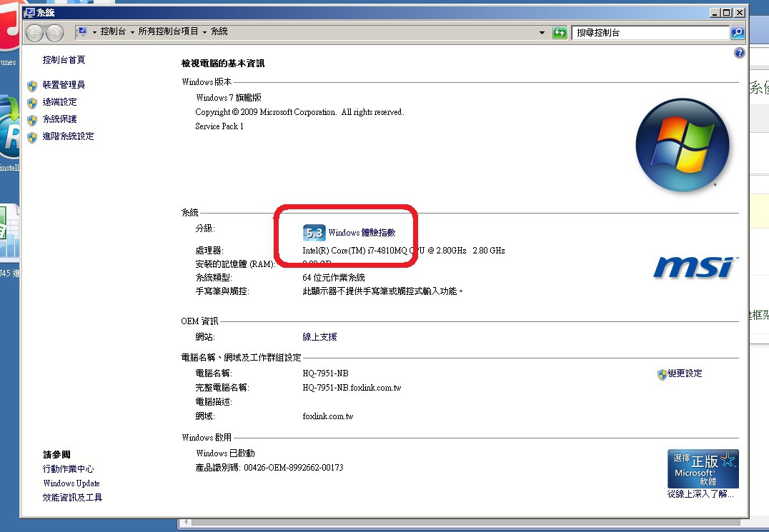Open 效能資訊及工具 link
769x532 pixels.
pos(73,498)
